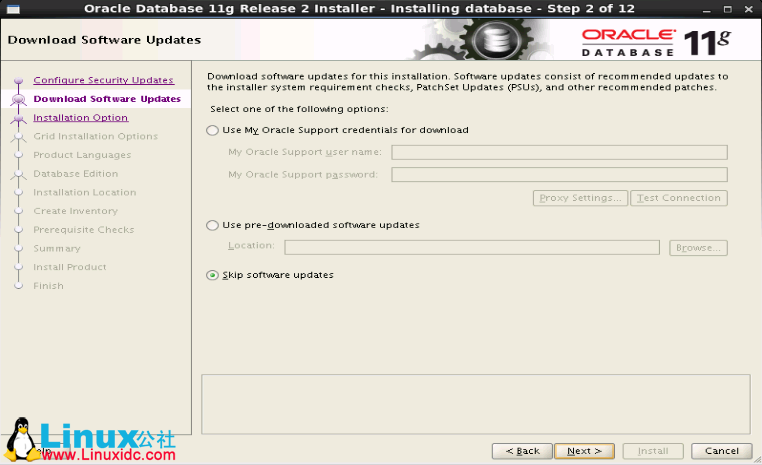This screenshot has height=465, width=762.
Task: Minimize the installer window
Action: [707, 9]
